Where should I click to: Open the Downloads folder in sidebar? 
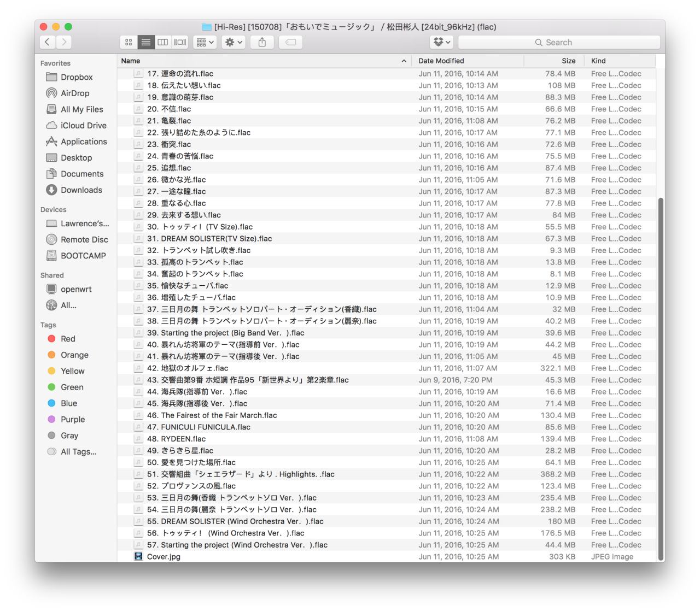click(x=81, y=190)
